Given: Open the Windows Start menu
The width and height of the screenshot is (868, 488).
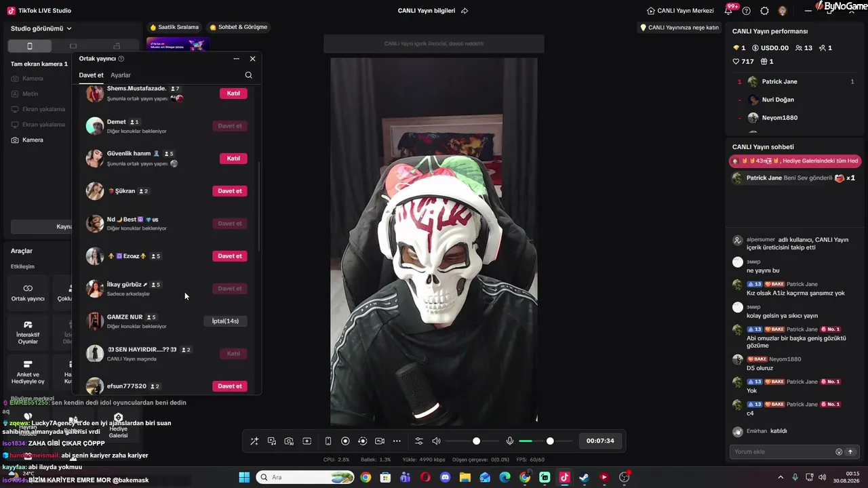Looking at the screenshot, I should [244, 477].
